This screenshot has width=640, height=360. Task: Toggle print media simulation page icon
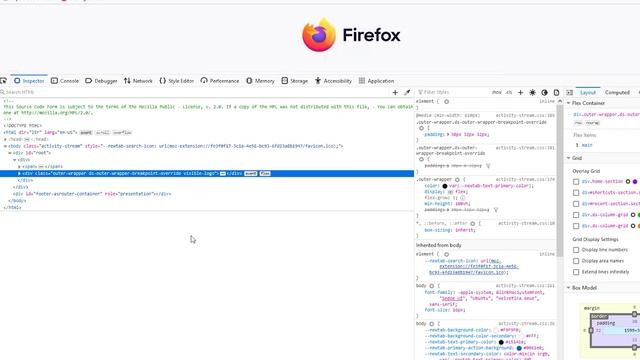click(x=556, y=93)
